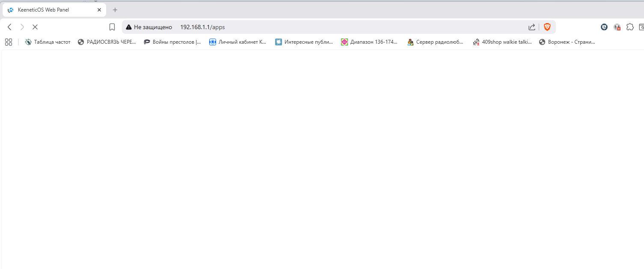The width and height of the screenshot is (644, 269).
Task: Stop loading the page with X button
Action: coord(35,27)
